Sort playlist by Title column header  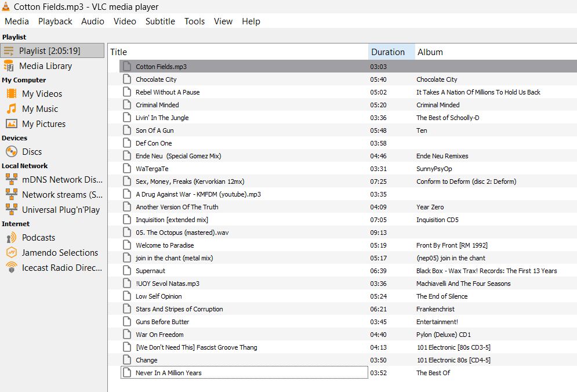coord(238,52)
